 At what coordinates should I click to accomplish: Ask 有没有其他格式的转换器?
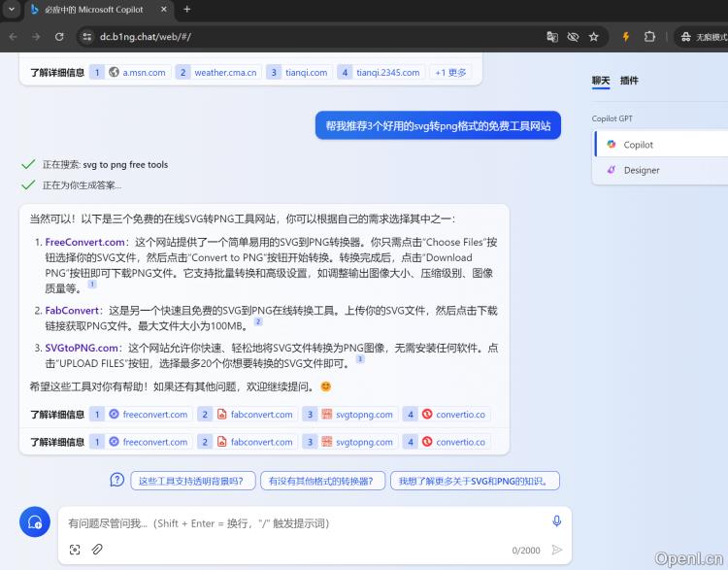pyautogui.click(x=322, y=481)
